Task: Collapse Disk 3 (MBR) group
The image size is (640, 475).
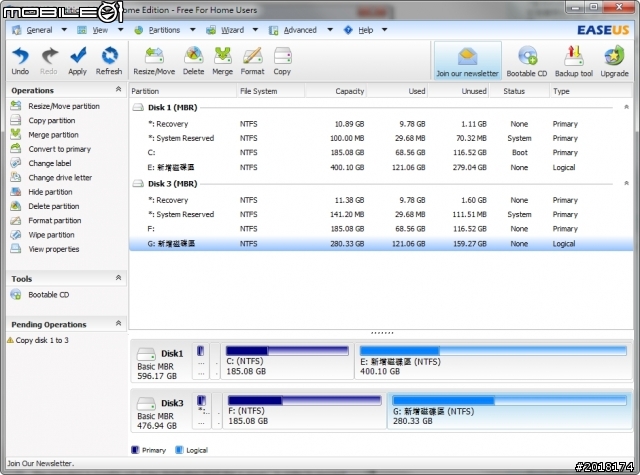Action: tap(626, 184)
